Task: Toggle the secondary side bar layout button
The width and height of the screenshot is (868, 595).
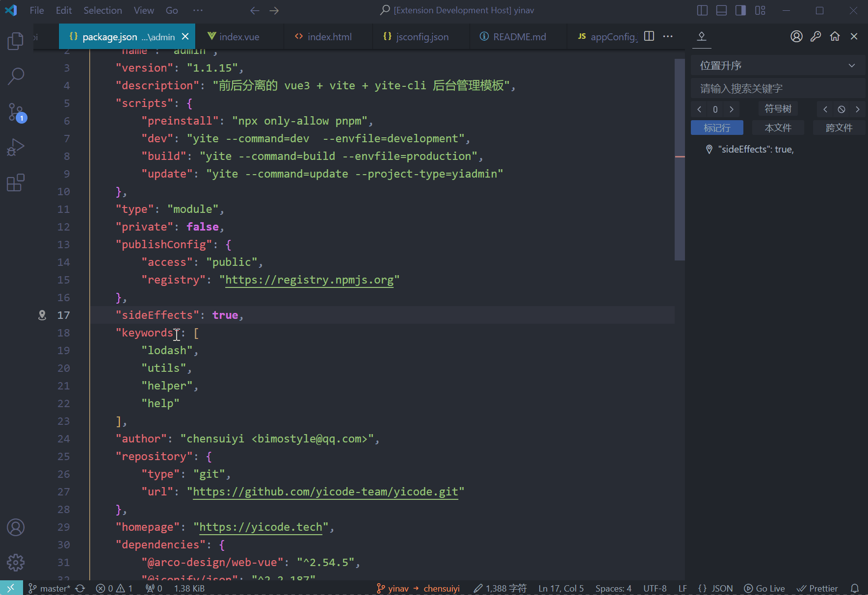Action: coord(740,10)
